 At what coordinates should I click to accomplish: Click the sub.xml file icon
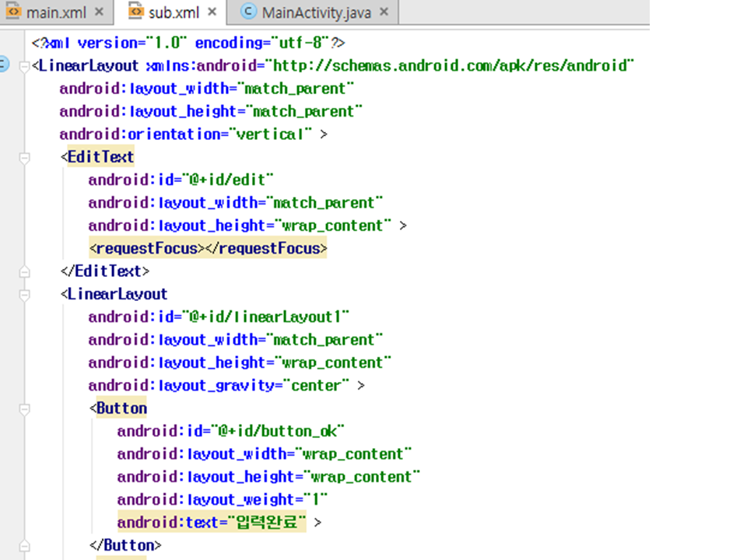tap(135, 12)
